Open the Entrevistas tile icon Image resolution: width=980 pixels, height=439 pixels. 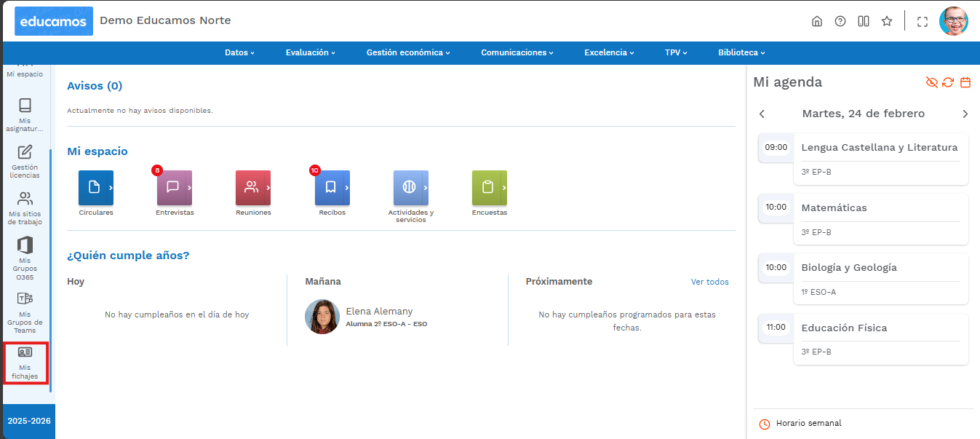coord(174,188)
